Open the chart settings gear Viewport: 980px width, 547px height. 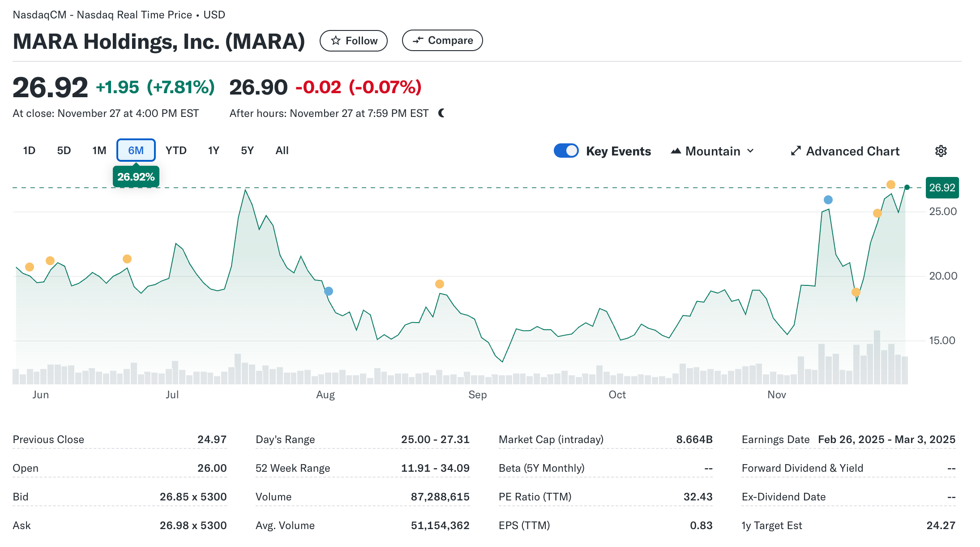coord(941,151)
